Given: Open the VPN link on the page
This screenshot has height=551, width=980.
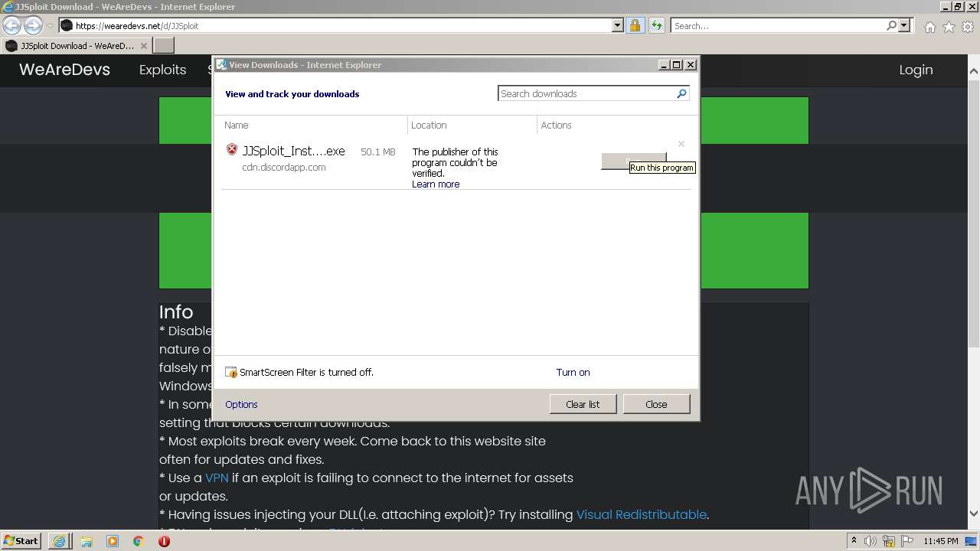Looking at the screenshot, I should pyautogui.click(x=217, y=478).
